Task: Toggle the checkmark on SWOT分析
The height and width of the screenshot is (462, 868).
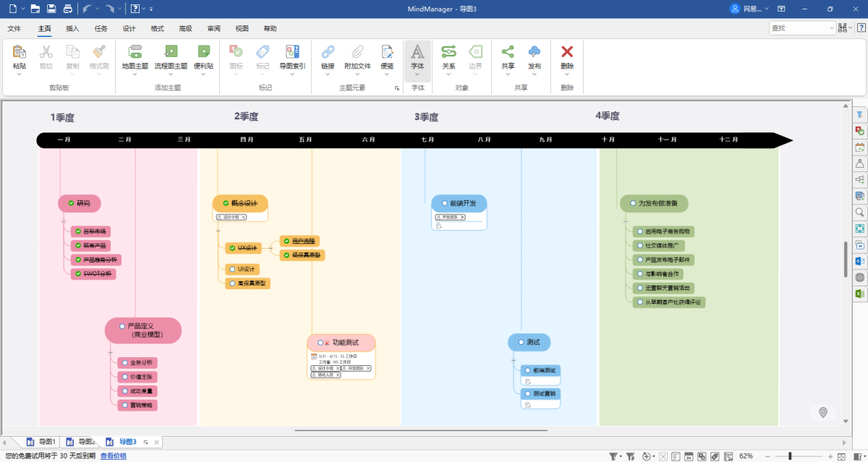Action: tap(77, 274)
